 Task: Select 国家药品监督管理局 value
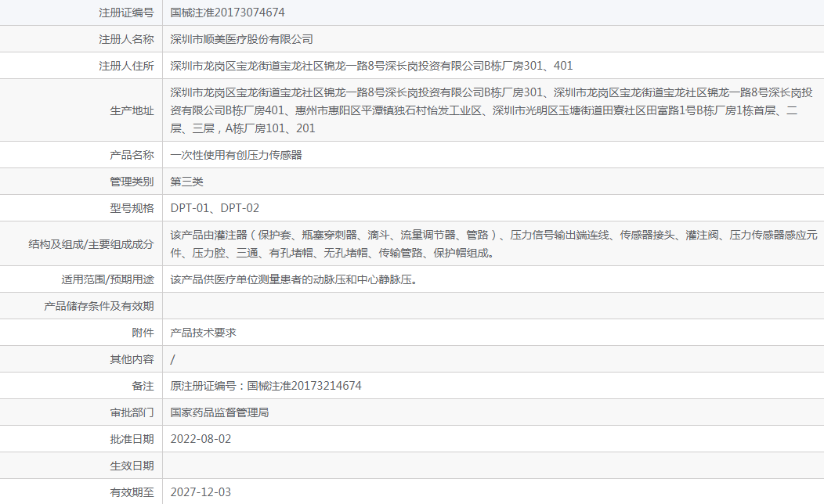click(219, 412)
